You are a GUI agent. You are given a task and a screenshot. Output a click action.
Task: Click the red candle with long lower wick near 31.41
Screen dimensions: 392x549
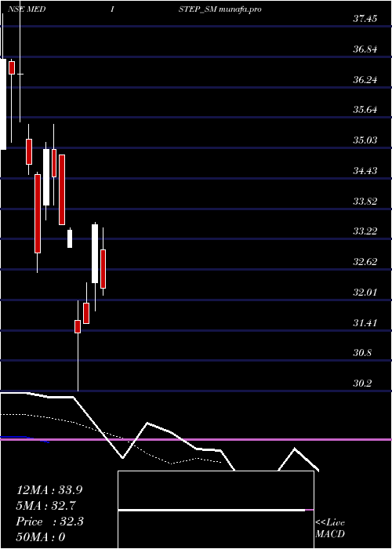click(78, 326)
